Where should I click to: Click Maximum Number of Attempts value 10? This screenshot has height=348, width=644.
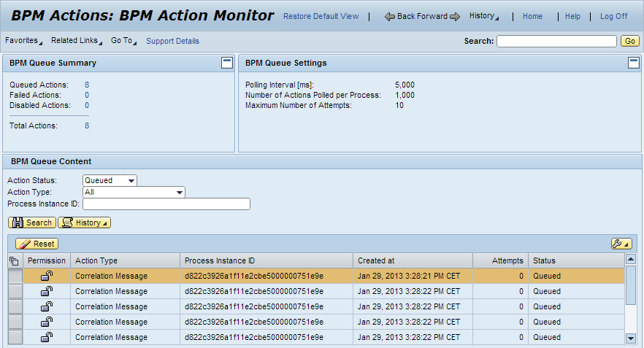click(x=399, y=105)
